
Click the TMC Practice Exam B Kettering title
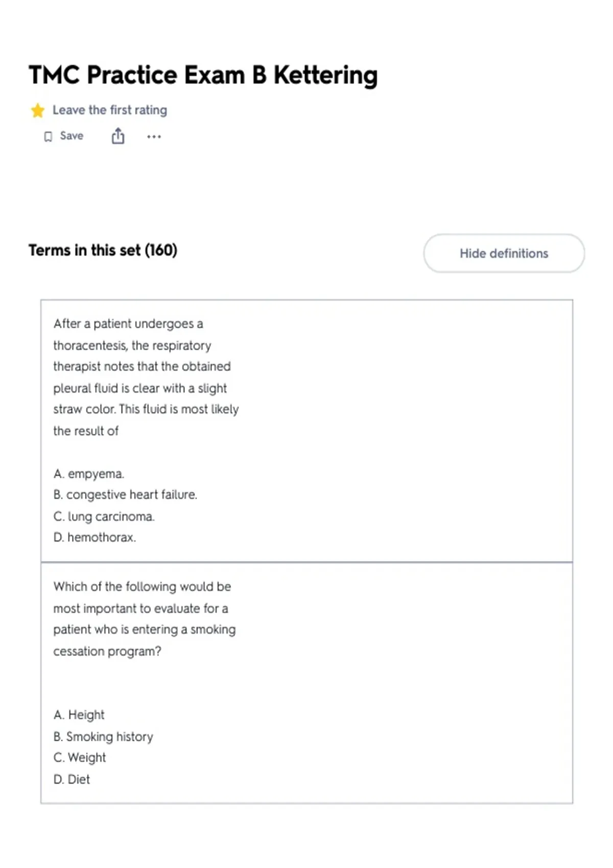tap(203, 75)
